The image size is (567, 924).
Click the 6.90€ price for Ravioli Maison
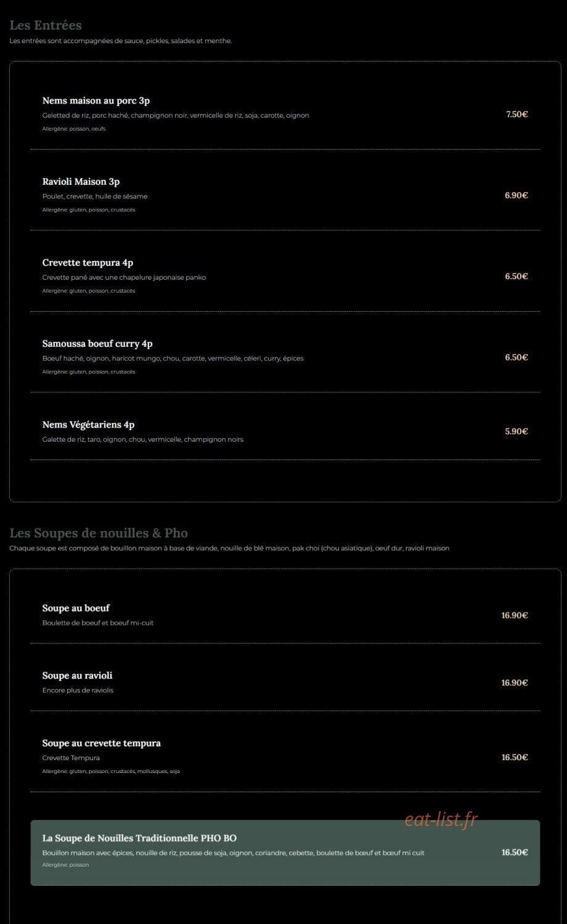click(x=516, y=195)
